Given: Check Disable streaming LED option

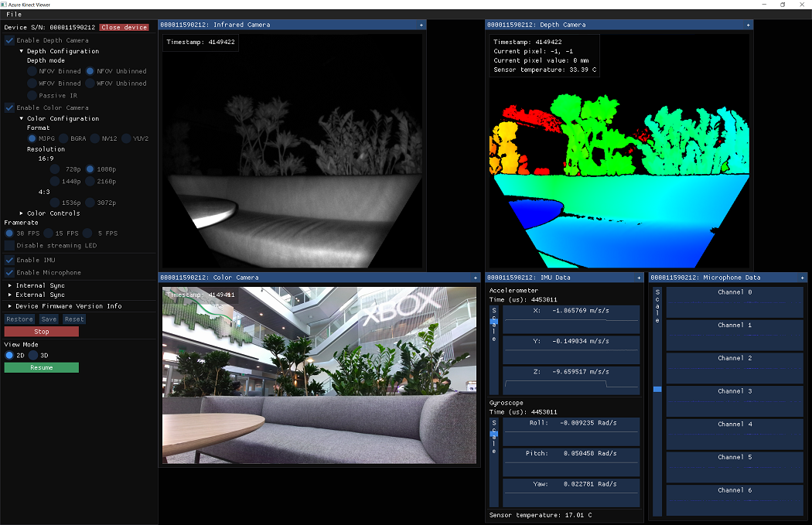Looking at the screenshot, I should pos(9,245).
